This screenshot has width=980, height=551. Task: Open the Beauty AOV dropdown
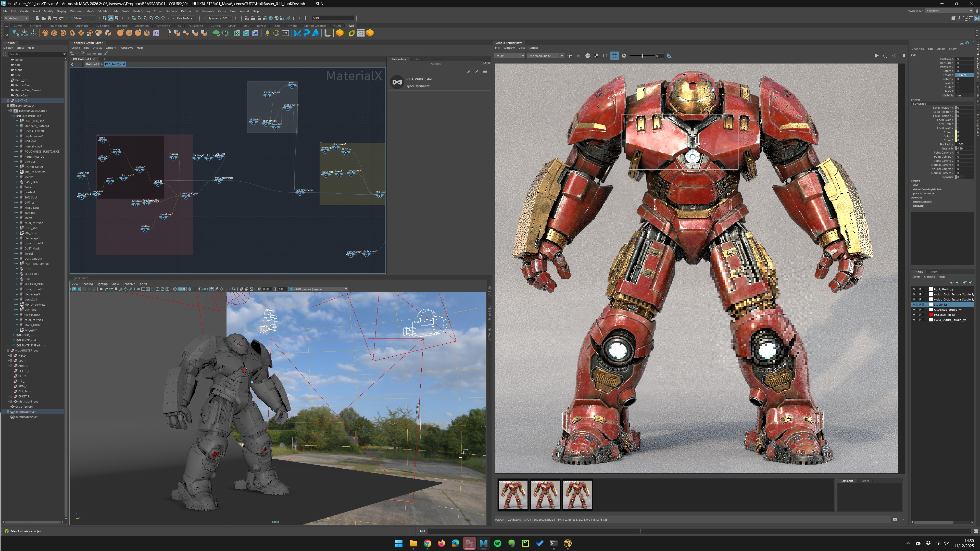[x=509, y=56]
